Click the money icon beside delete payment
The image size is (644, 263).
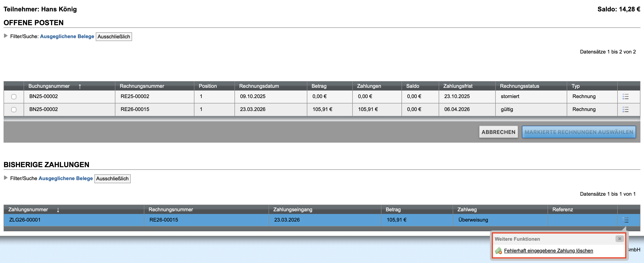498,251
